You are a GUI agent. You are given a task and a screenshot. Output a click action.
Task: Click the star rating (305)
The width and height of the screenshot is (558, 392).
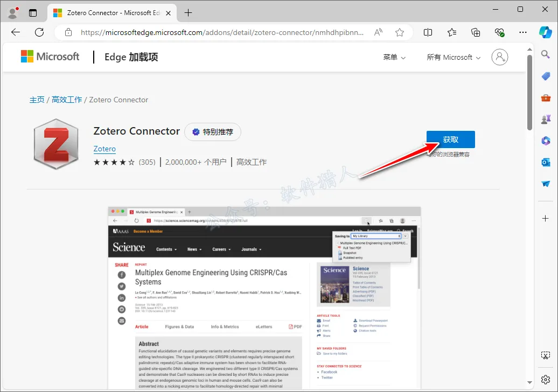tap(124, 162)
